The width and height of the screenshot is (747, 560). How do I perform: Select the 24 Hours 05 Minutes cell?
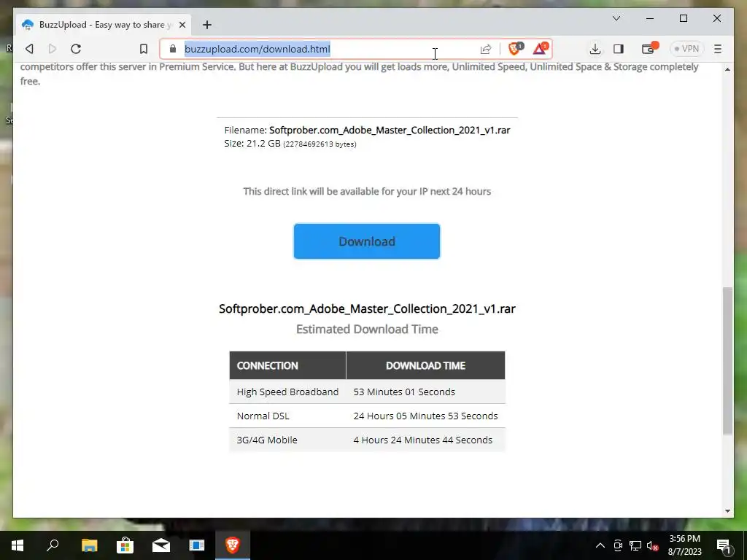click(425, 416)
